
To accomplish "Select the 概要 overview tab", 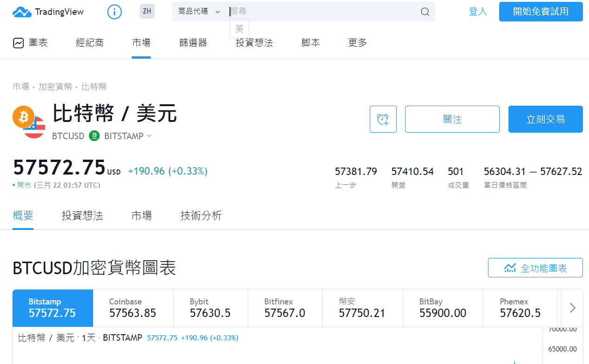I will pyautogui.click(x=23, y=216).
